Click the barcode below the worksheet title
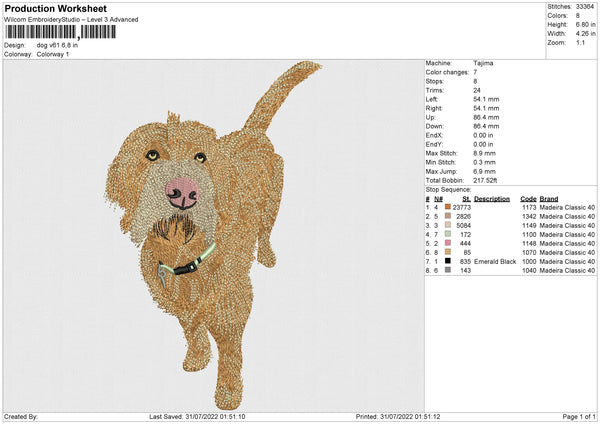The height and width of the screenshot is (424, 600). tap(58, 33)
